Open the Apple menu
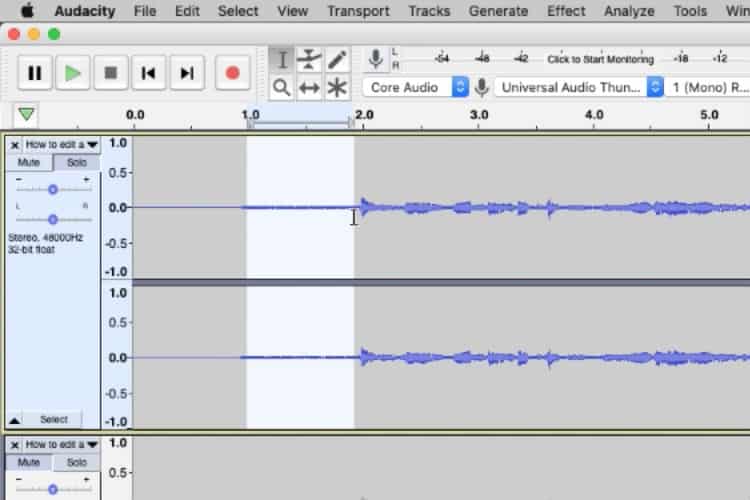The width and height of the screenshot is (750, 500). [x=27, y=11]
